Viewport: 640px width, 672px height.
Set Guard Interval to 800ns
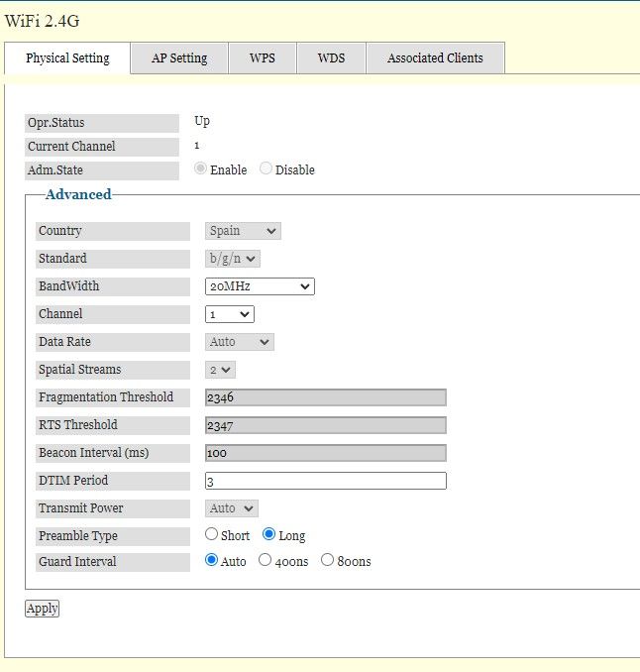327,560
